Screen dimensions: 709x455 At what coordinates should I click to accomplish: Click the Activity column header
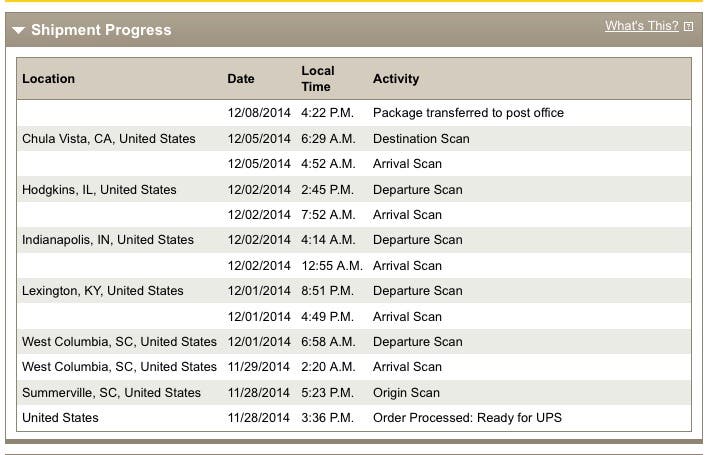(396, 79)
